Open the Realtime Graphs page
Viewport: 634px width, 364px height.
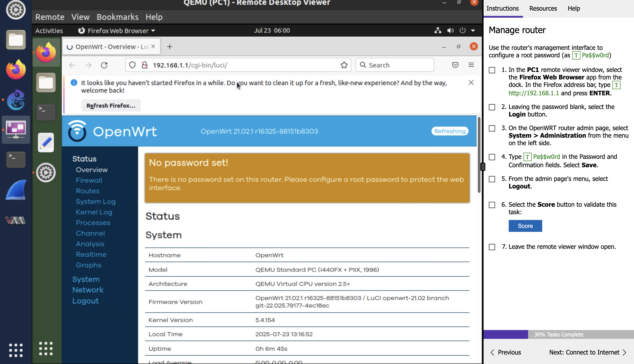click(91, 260)
